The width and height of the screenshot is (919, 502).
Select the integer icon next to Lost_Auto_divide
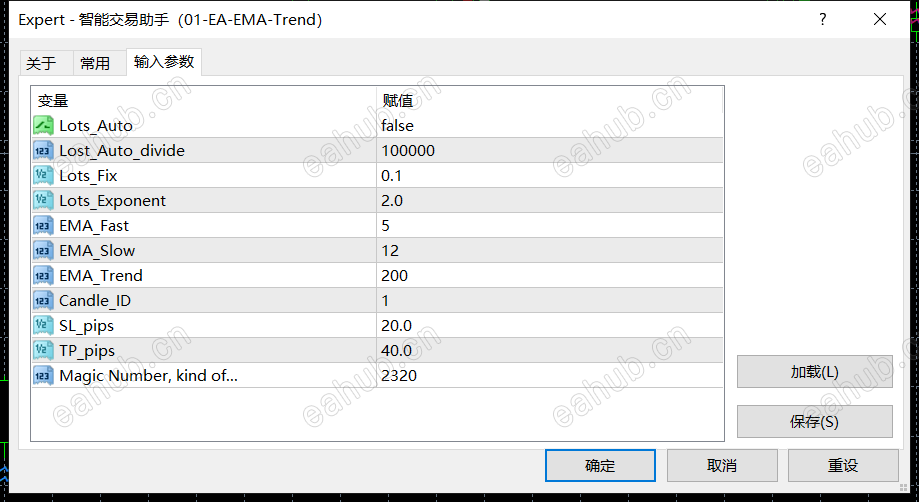pos(43,151)
